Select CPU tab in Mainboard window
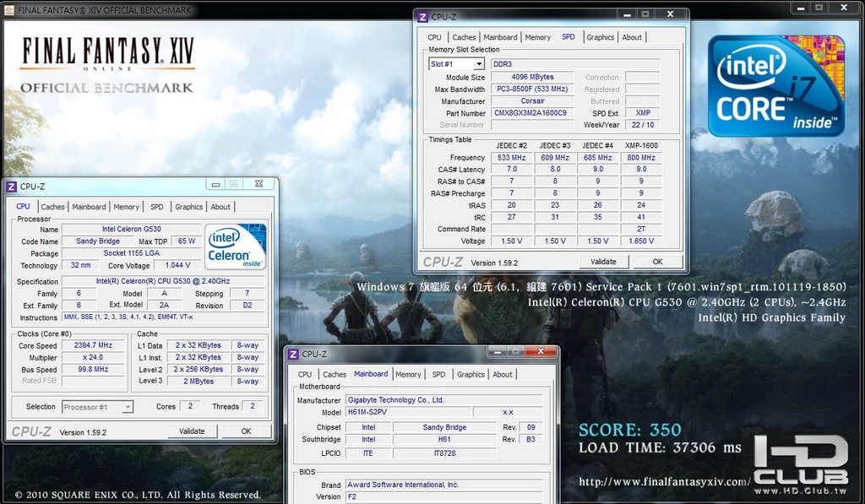 (x=304, y=375)
